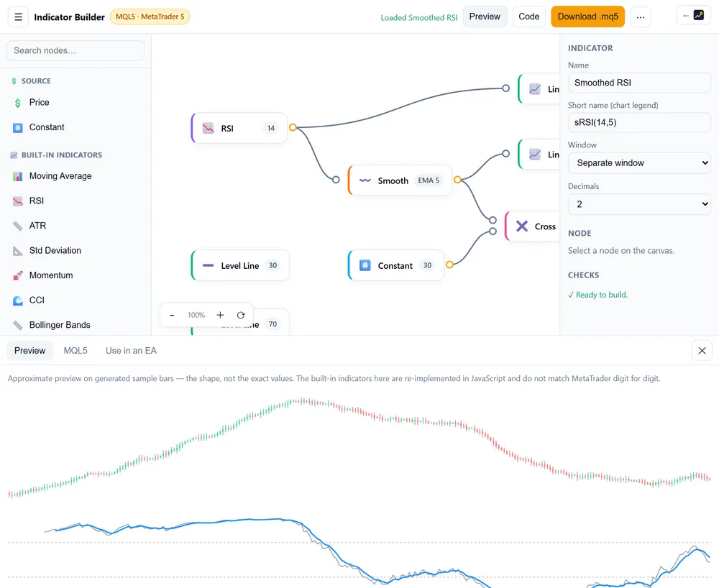Click the ATR icon in the palette
The image size is (719, 588).
(17, 226)
